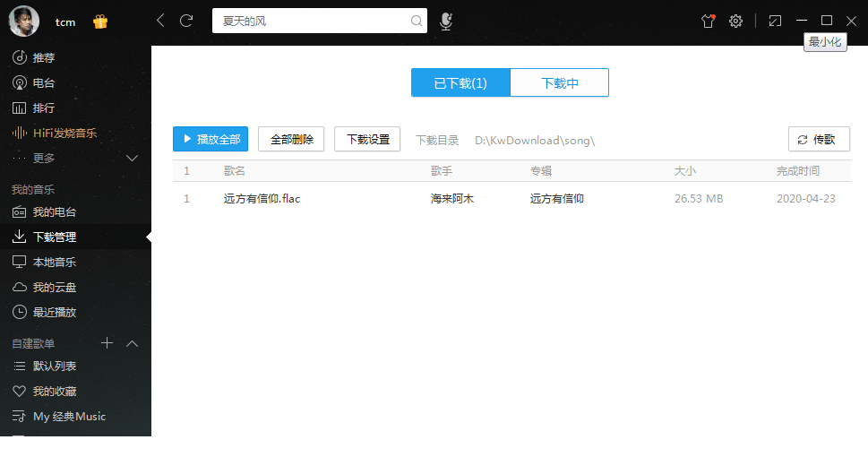Click the 本地音乐 monitor icon

click(x=20, y=262)
